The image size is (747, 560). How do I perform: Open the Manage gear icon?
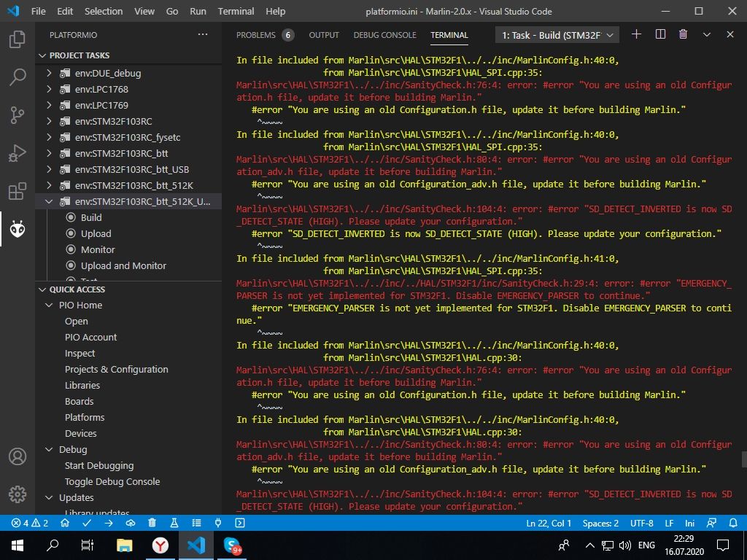18,494
